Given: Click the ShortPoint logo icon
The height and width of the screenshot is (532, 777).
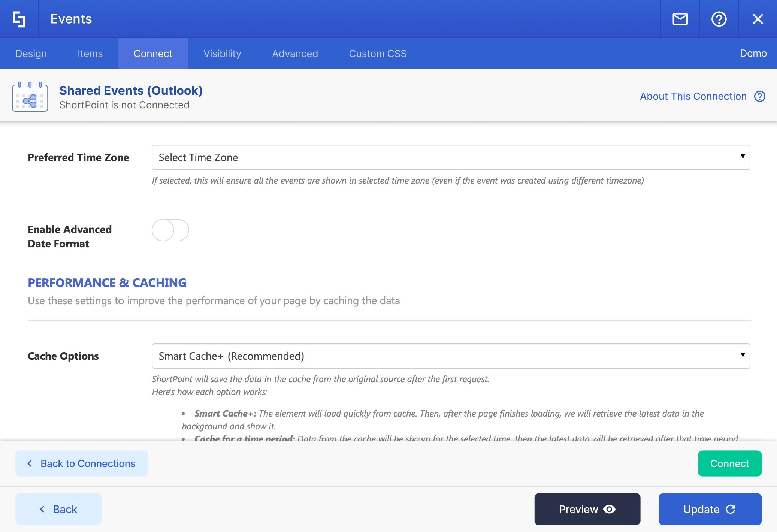Looking at the screenshot, I should [19, 19].
